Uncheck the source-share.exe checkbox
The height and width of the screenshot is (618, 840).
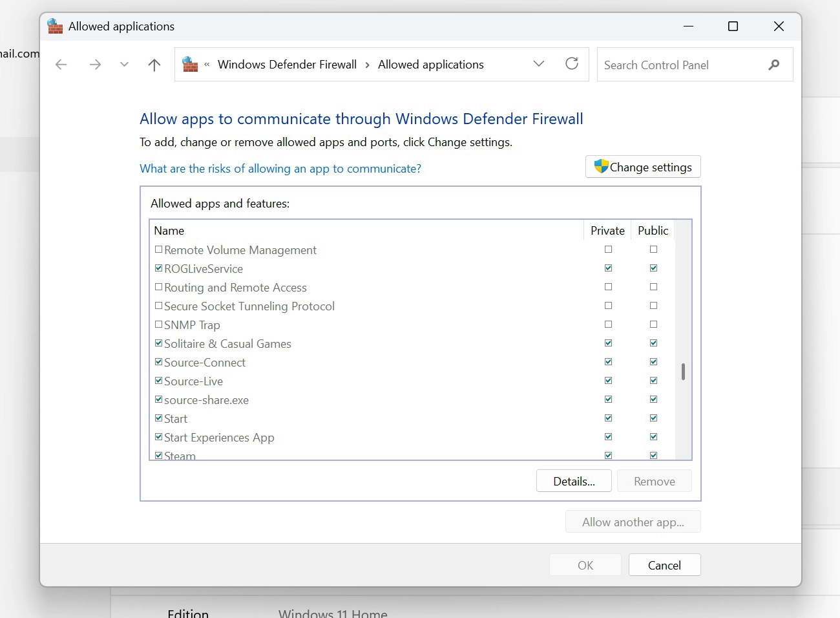pyautogui.click(x=158, y=400)
